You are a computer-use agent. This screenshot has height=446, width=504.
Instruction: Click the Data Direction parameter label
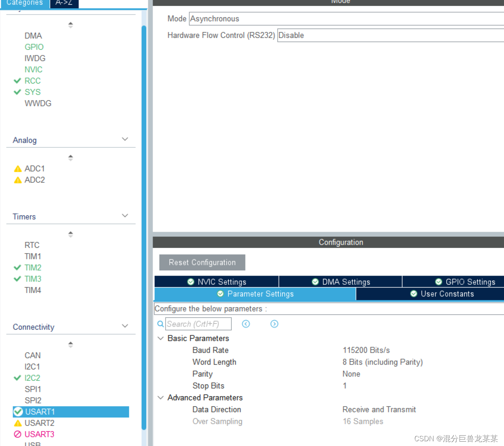coord(217,410)
